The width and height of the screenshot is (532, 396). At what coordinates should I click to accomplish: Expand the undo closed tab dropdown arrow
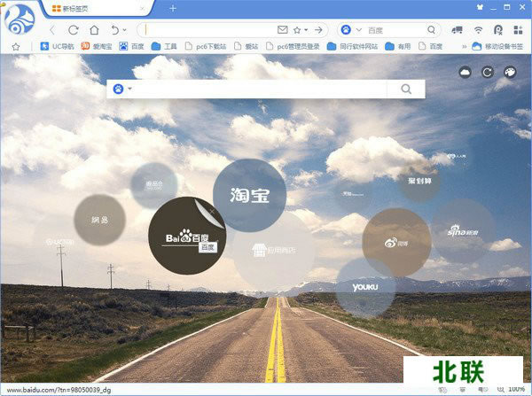[x=125, y=30]
